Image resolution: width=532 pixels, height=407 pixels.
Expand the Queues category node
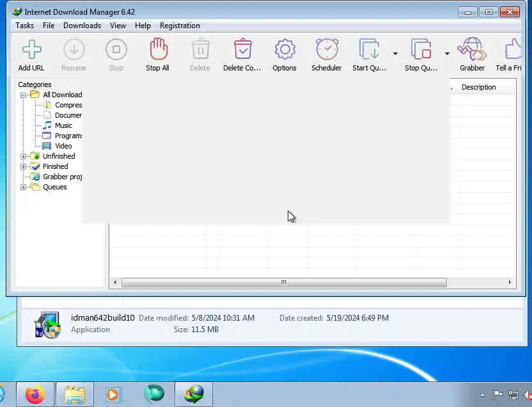(23, 187)
